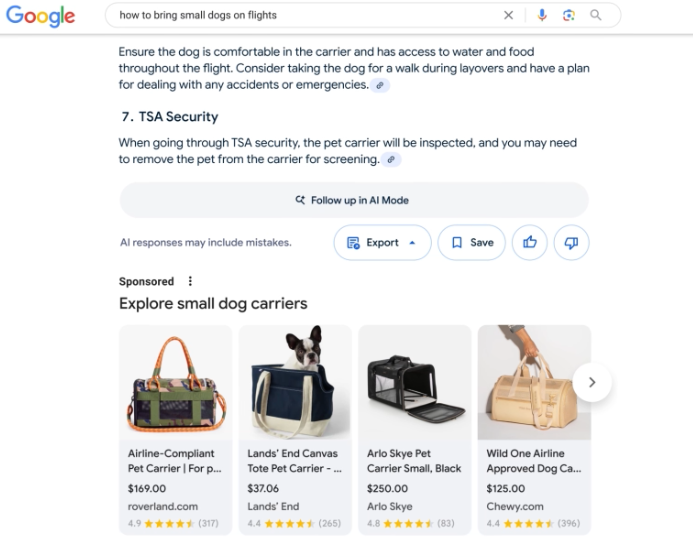Click Follow up in AI Mode
Image resolution: width=693 pixels, height=557 pixels.
(x=353, y=200)
